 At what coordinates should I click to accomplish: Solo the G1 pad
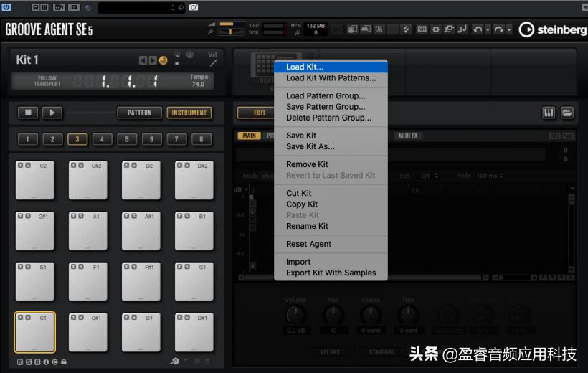(x=186, y=267)
